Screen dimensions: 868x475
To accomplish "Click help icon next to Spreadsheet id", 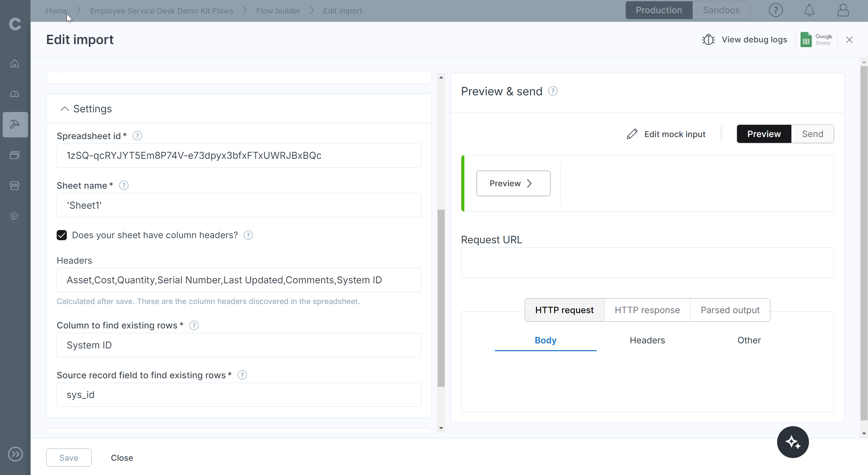I will pos(137,136).
